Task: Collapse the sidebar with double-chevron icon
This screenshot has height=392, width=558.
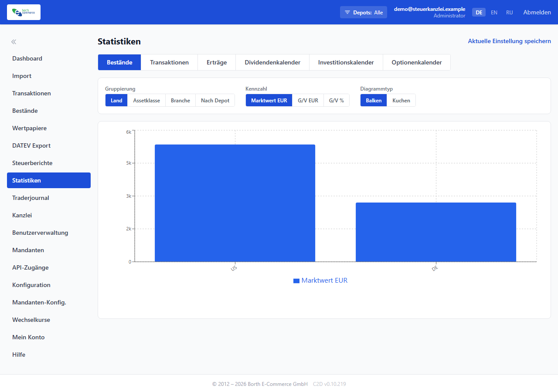Action: click(14, 42)
